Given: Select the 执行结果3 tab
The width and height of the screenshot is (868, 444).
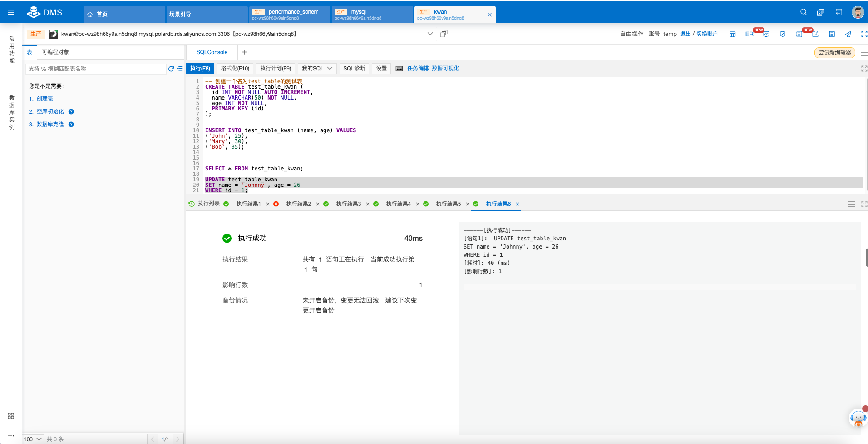Looking at the screenshot, I should coord(349,204).
